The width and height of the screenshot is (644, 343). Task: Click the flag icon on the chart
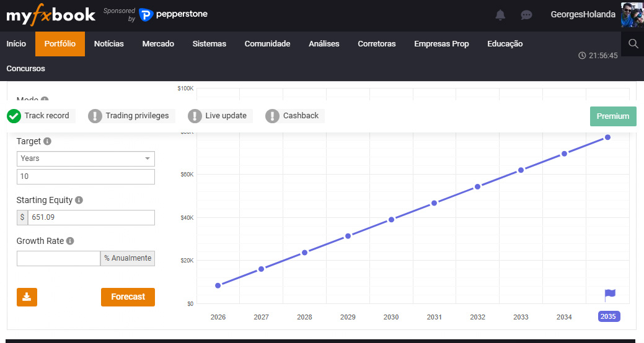pos(610,295)
